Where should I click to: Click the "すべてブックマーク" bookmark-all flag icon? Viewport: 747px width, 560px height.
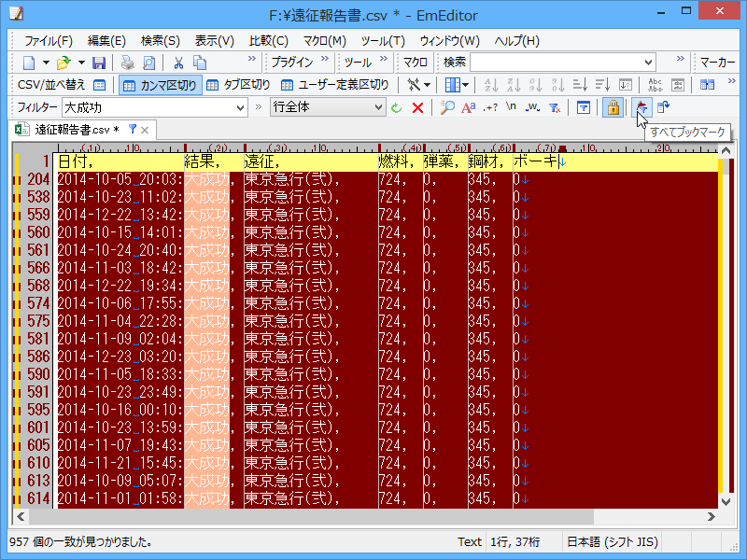coord(641,107)
